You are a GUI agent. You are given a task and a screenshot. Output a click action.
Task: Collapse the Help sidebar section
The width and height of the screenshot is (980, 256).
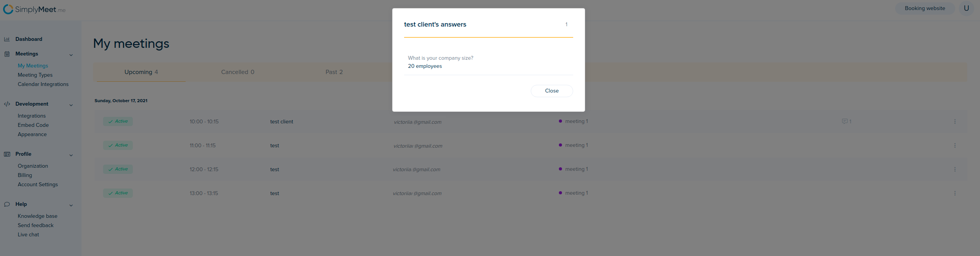(71, 205)
